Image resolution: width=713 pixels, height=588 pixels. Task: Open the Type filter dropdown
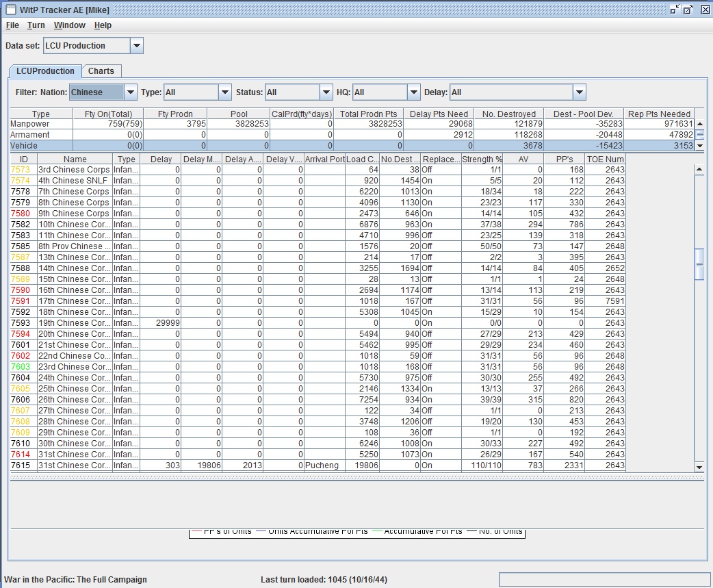pyautogui.click(x=225, y=92)
